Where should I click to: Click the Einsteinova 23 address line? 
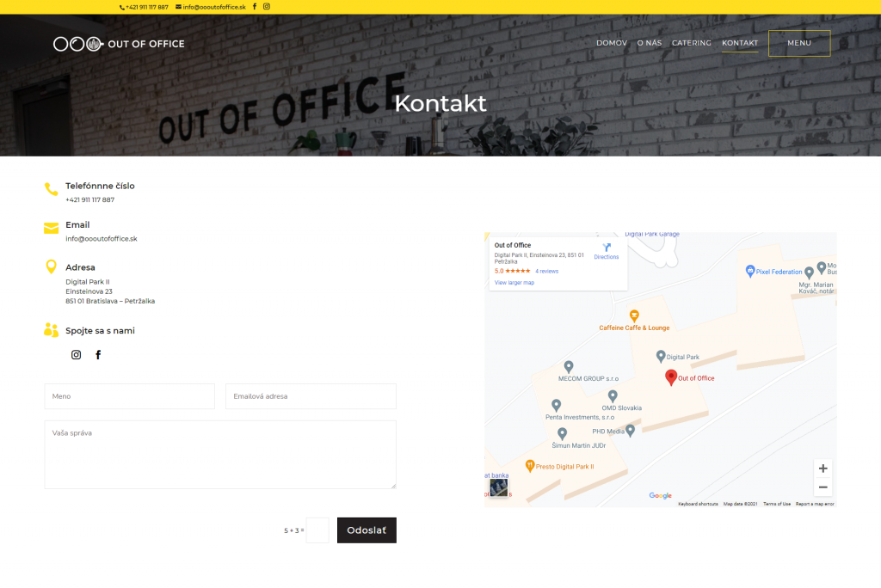pos(89,291)
